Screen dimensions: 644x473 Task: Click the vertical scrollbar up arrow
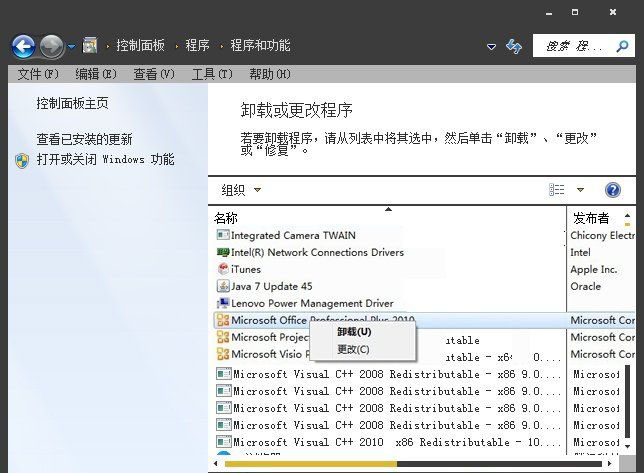pyautogui.click(x=627, y=215)
